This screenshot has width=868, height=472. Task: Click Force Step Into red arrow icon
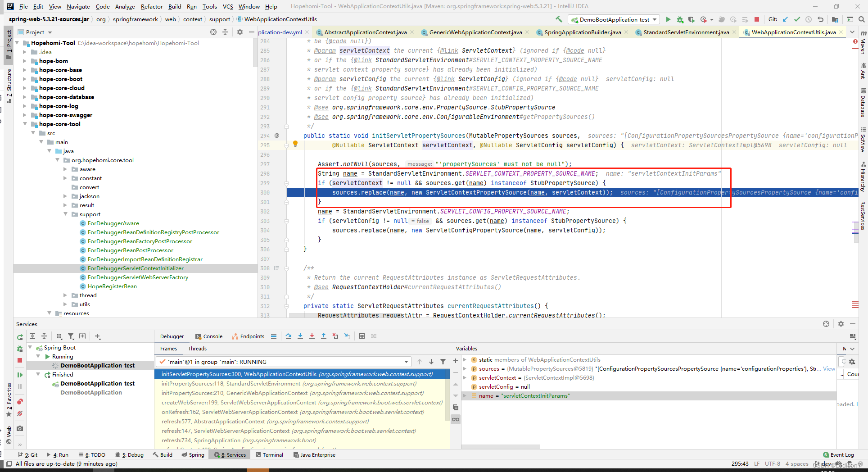click(312, 336)
